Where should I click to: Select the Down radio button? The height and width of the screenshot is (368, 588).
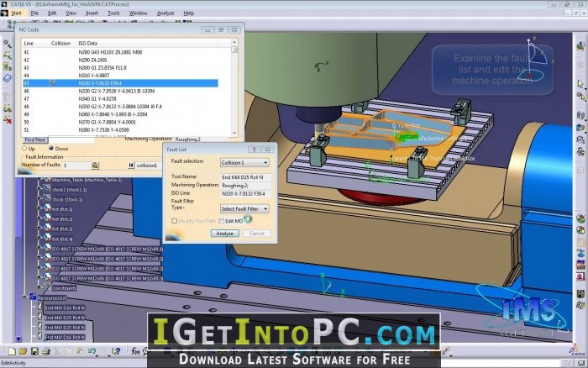click(51, 149)
